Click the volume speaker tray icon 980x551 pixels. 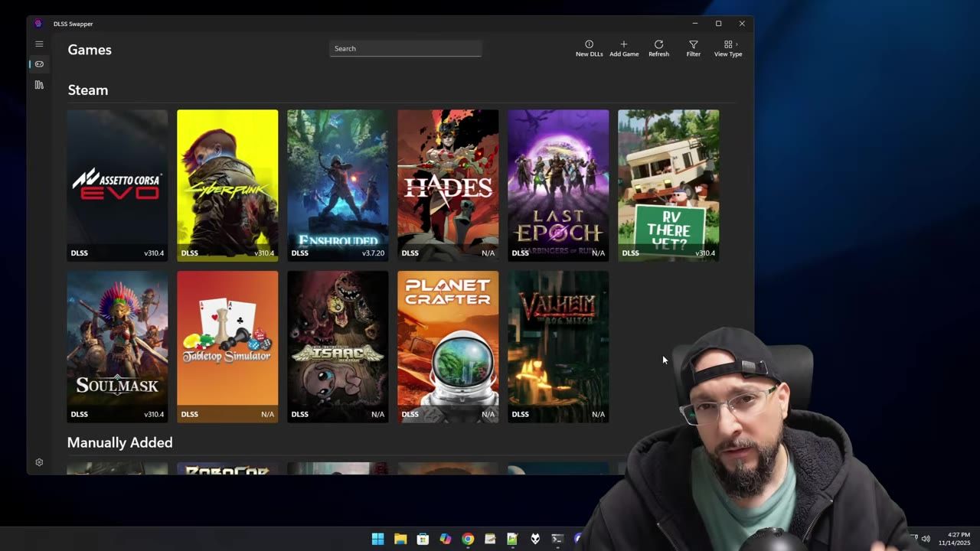click(926, 539)
